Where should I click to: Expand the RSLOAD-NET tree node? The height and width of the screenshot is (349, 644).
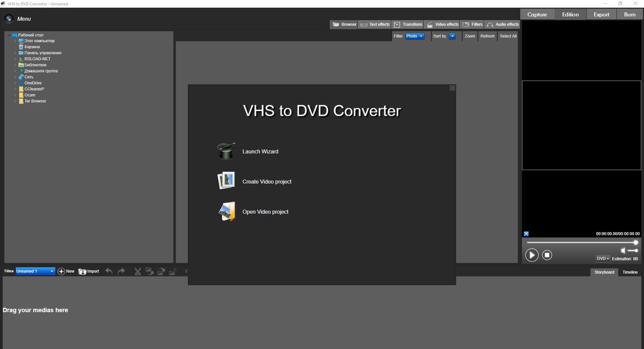[x=16, y=59]
